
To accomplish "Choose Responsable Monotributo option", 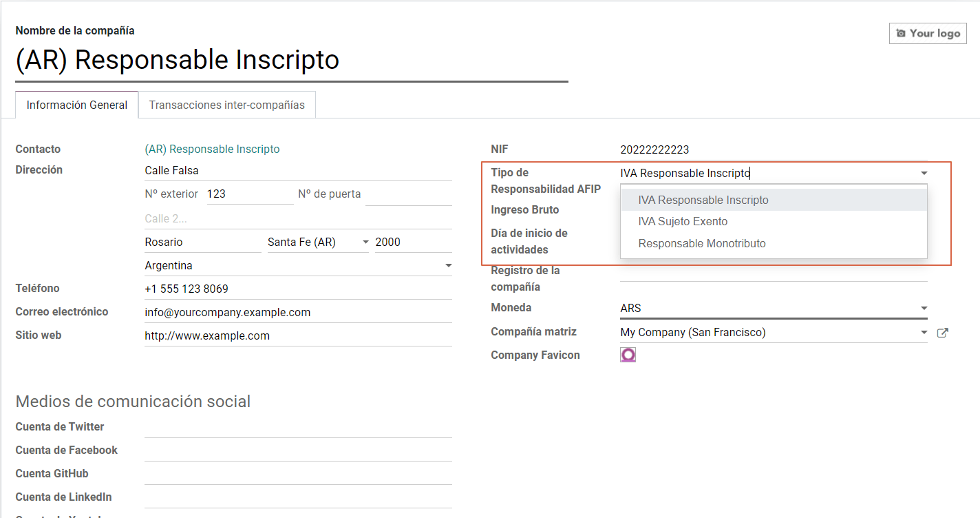I will [x=701, y=243].
